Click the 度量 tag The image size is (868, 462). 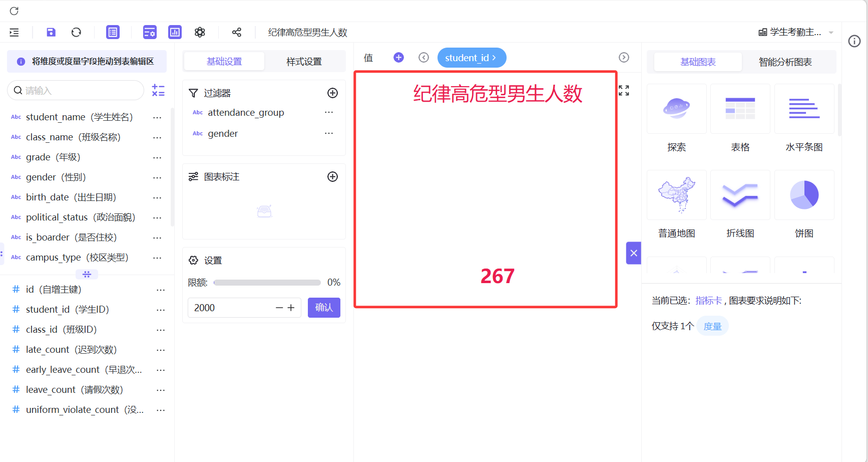pos(712,326)
